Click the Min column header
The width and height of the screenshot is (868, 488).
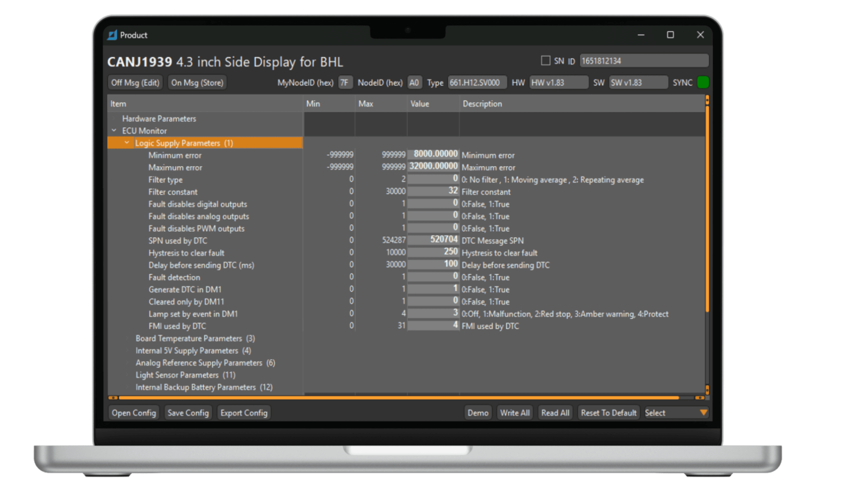pos(329,104)
